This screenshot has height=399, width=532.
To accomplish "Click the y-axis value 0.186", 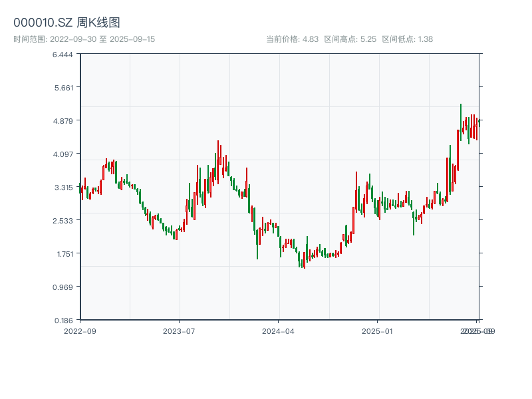I will pyautogui.click(x=64, y=321).
